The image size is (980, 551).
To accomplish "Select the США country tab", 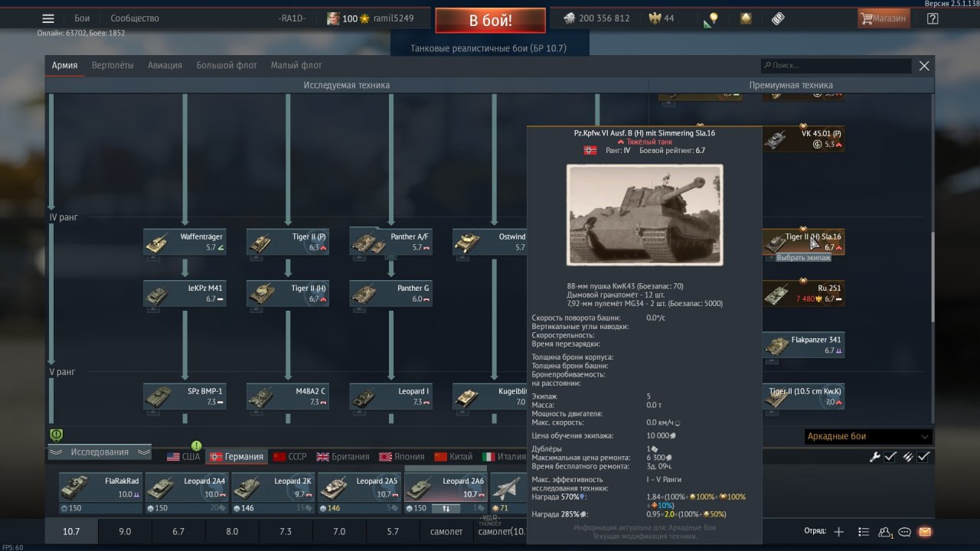I will tap(184, 457).
